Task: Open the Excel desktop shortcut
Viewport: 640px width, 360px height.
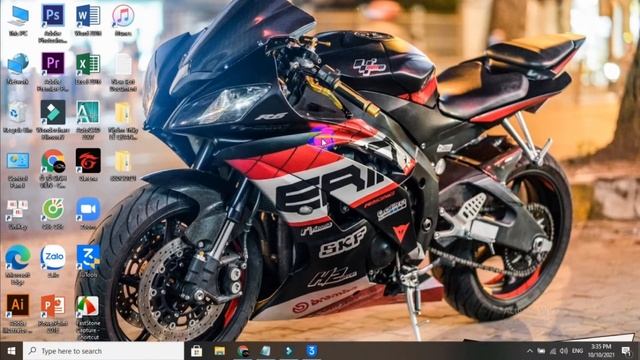Action: tap(88, 69)
